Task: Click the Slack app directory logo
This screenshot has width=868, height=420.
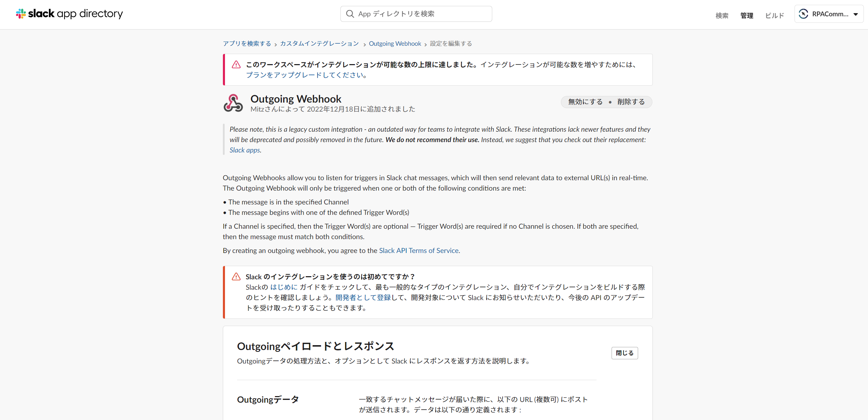Action: [x=69, y=14]
